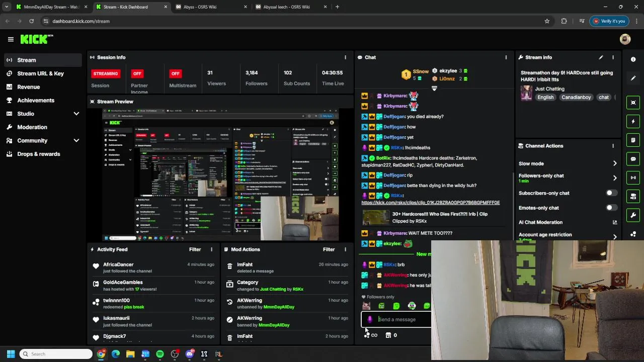Open the Channel Actions three-dot menu
Image resolution: width=644 pixels, height=362 pixels.
coord(613,146)
